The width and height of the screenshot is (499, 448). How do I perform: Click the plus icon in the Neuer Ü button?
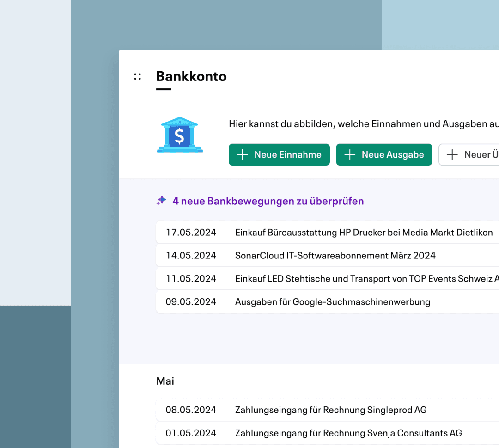point(452,155)
